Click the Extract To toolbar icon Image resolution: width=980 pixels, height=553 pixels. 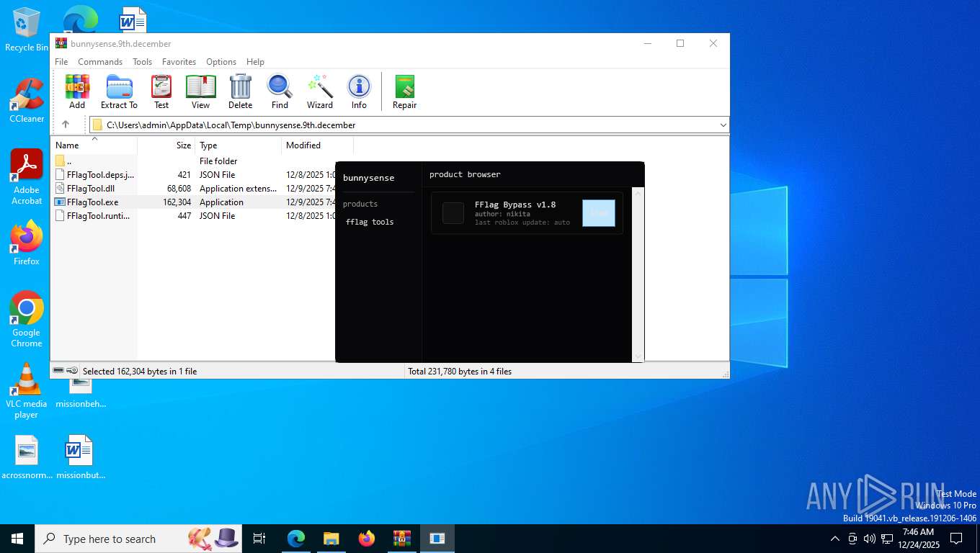[x=119, y=91]
